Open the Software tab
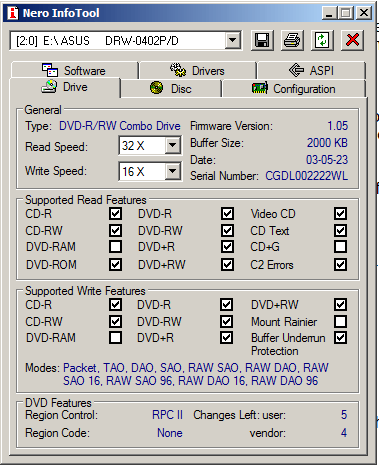Viewport: 379px width, 466px height. tap(74, 70)
